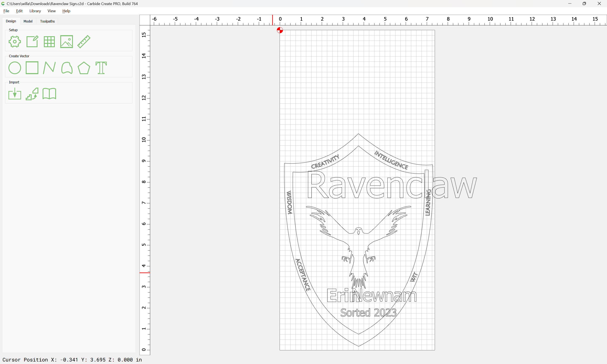607x364 pixels.
Task: Open the design library book icon
Action: coord(49,94)
